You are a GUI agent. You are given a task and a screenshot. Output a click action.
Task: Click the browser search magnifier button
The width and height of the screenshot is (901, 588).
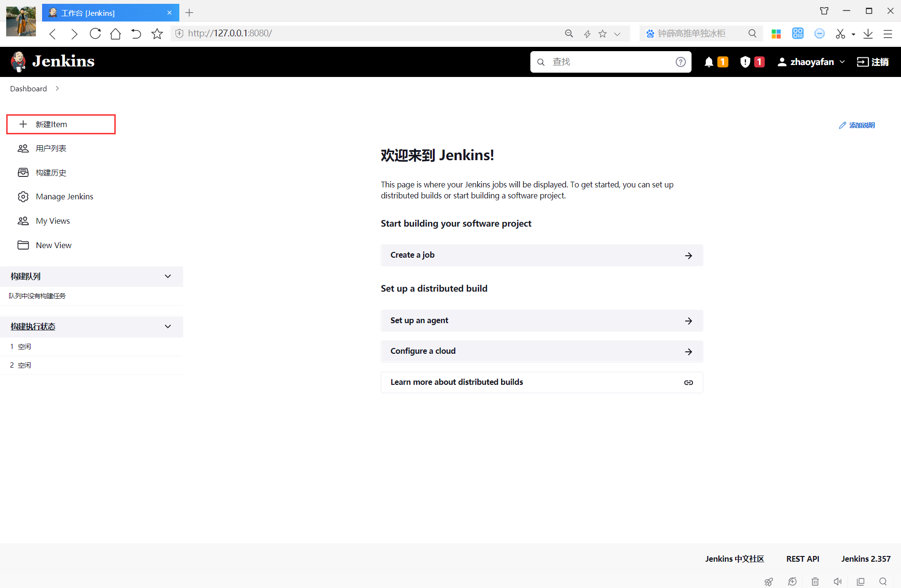pos(752,33)
